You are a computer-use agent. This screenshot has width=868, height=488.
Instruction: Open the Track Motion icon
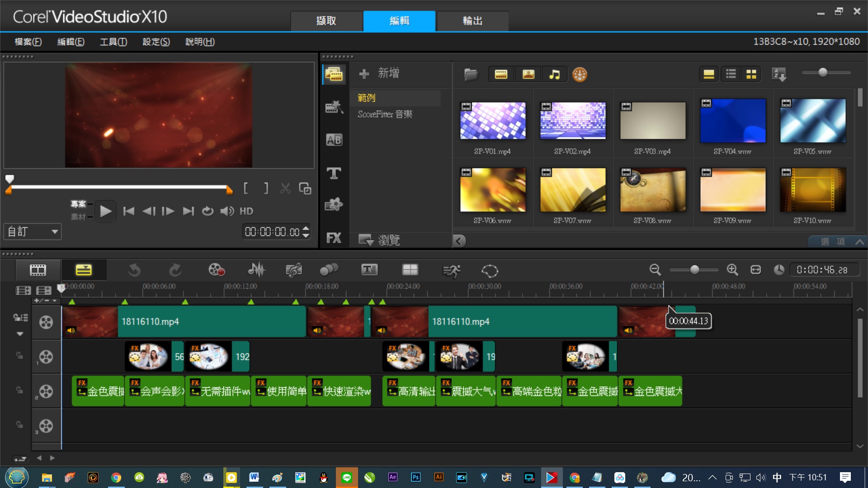click(329, 270)
